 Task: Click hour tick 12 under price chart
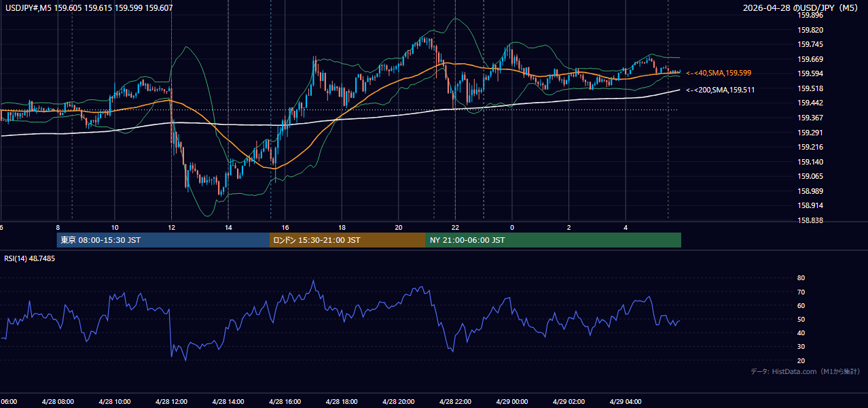pos(171,228)
